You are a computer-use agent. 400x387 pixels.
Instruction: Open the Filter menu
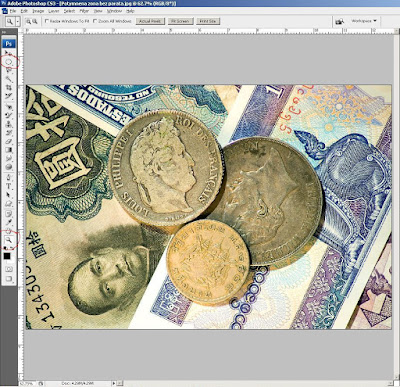pyautogui.click(x=84, y=11)
